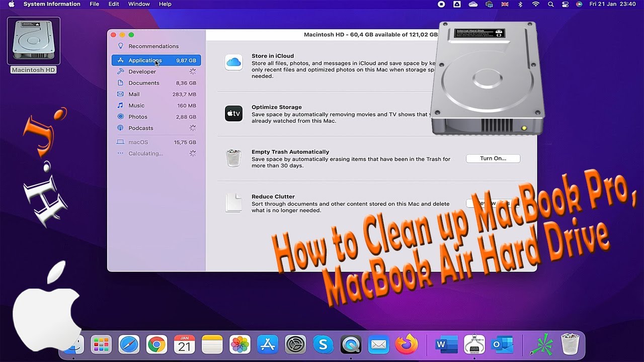Click the Store in iCloud heading
Viewport: 644px width, 362px height.
tap(273, 56)
